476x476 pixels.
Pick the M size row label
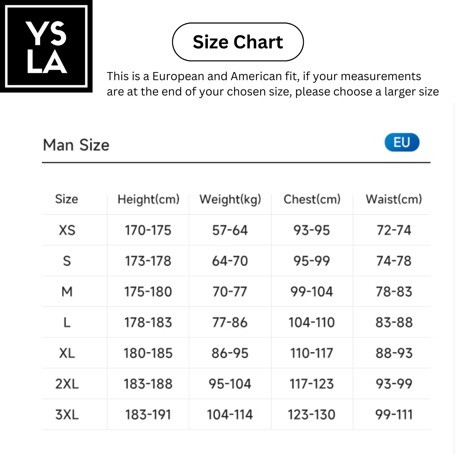pos(67,292)
